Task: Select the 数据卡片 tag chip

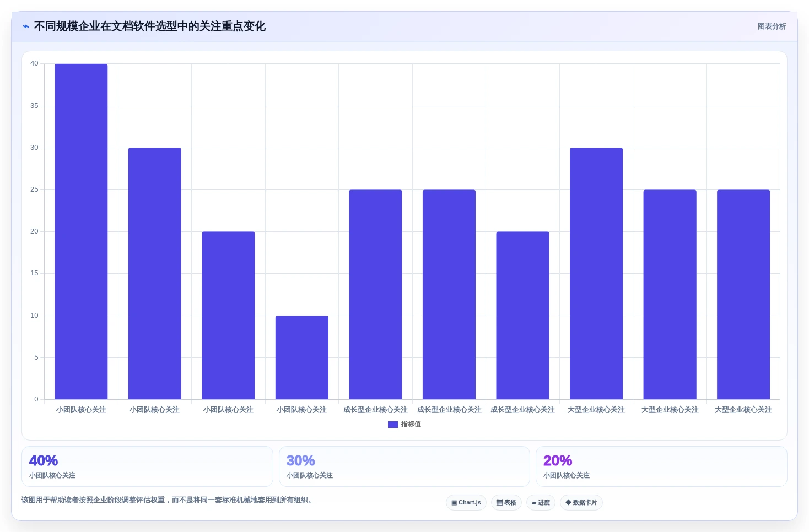Action: 581,503
